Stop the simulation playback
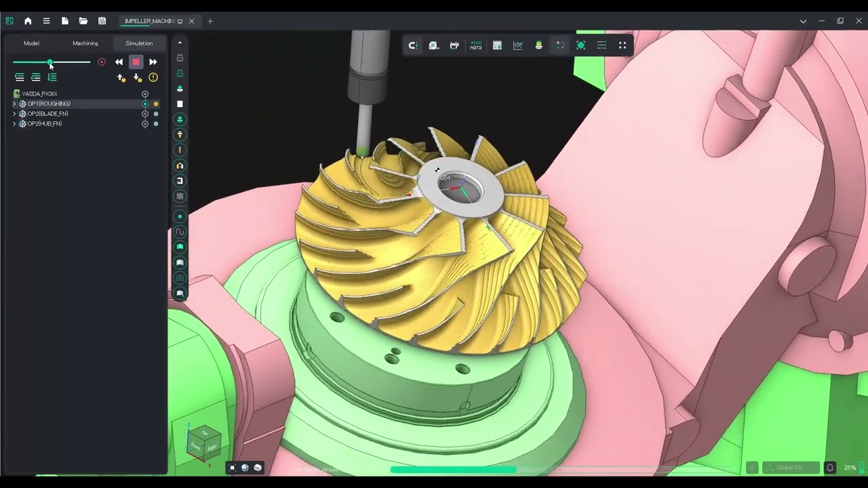 coord(136,62)
